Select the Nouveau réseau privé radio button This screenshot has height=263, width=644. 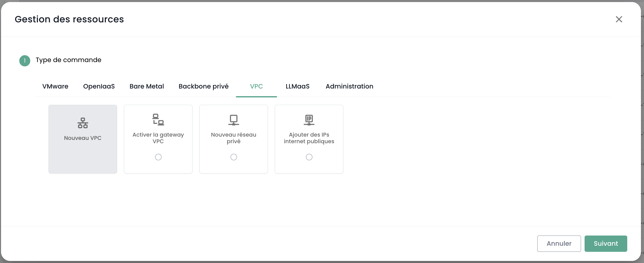[x=234, y=157]
